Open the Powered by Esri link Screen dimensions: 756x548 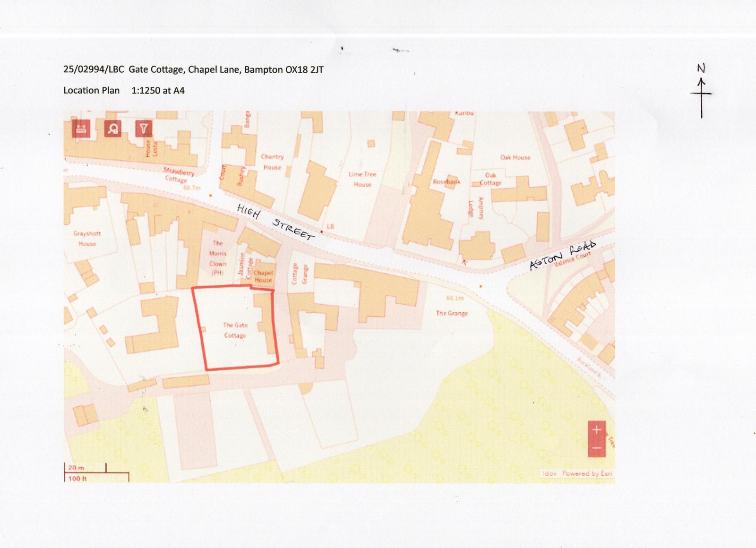point(587,473)
